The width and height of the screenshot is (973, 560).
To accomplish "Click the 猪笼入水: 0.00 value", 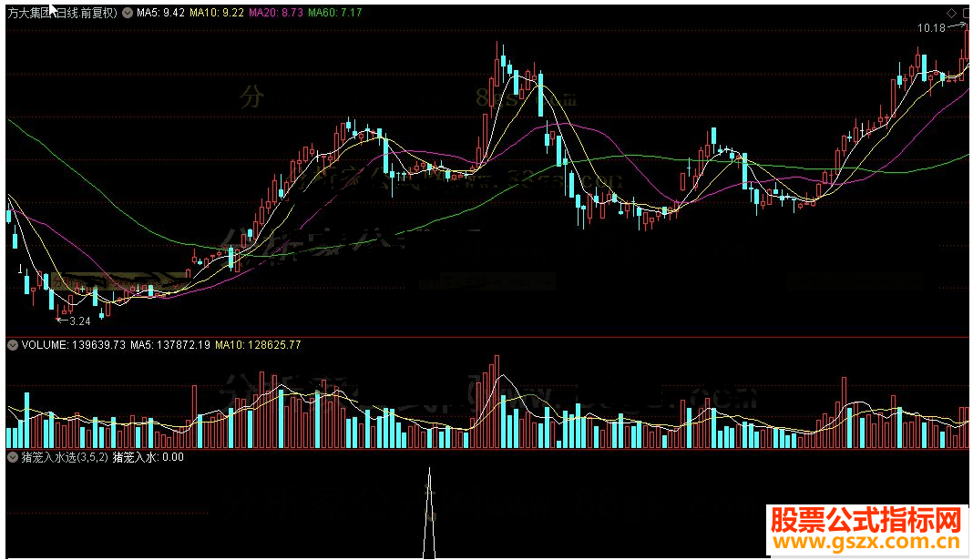I will click(149, 457).
